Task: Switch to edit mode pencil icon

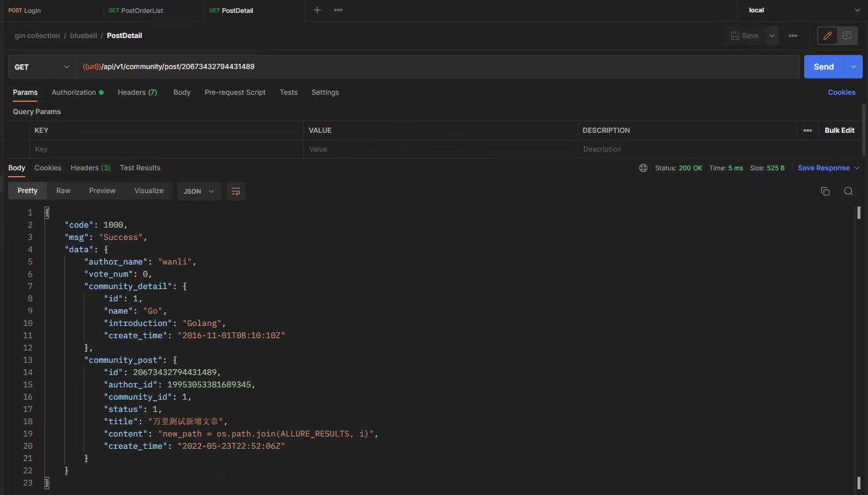Action: click(828, 36)
